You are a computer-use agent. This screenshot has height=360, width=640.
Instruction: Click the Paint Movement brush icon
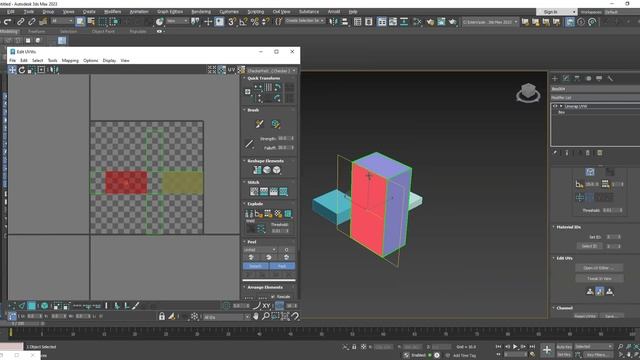259,124
